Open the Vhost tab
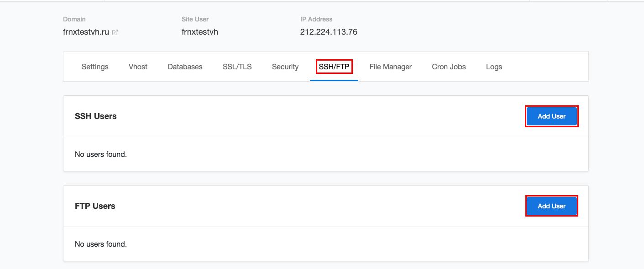 (138, 67)
